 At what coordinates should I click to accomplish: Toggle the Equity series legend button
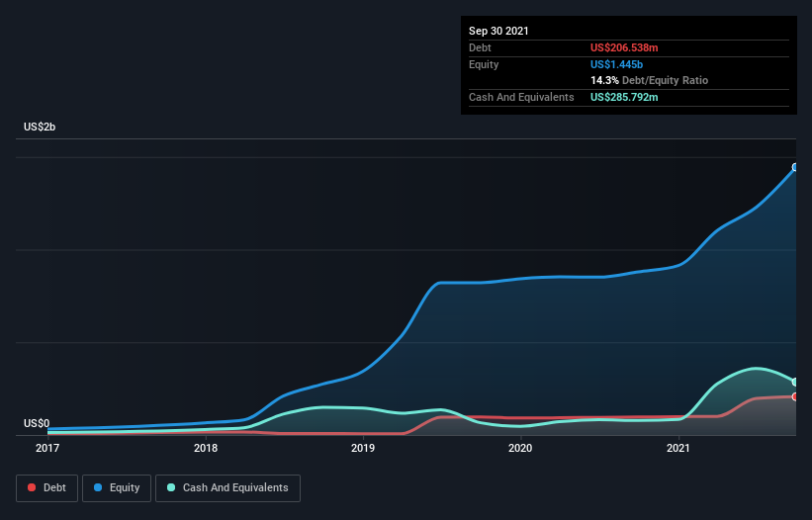click(x=117, y=488)
